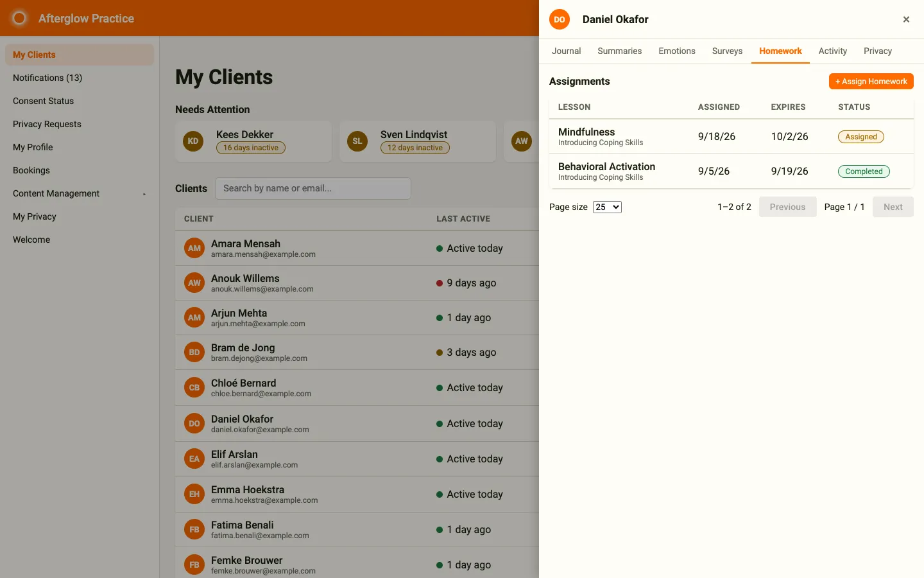Open the Behavioral Activation lesson row

(732, 171)
